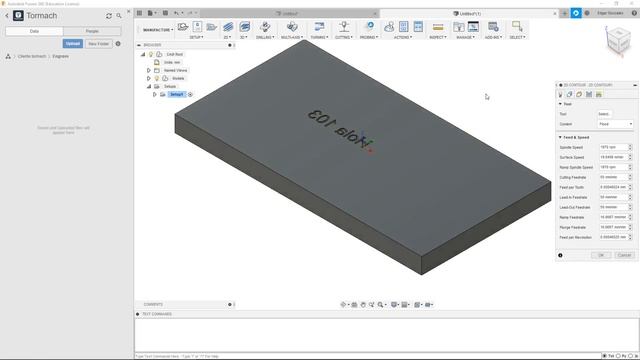The image size is (640, 360).
Task: Click the Simulate icon in Actions group
Action: coord(389,27)
